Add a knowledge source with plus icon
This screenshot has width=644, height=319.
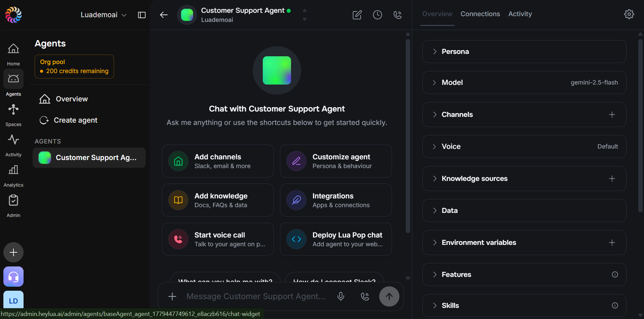click(x=612, y=179)
